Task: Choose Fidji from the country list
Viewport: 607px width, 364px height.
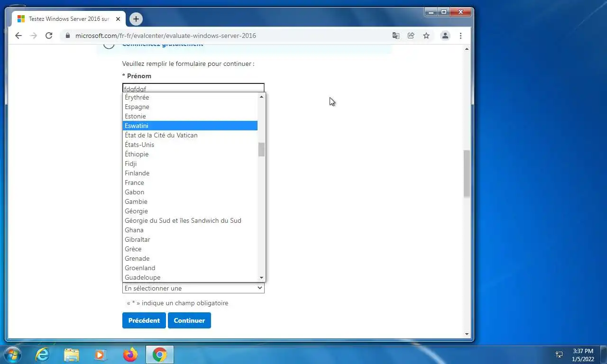Action: tap(190, 164)
